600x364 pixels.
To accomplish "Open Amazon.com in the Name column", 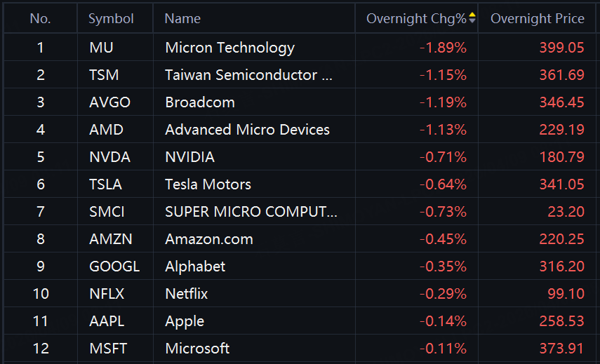I will pos(208,239).
